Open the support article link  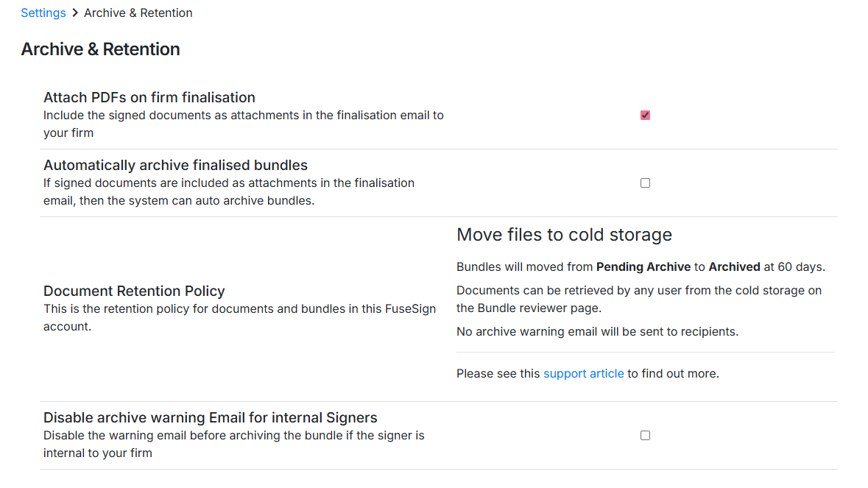coord(583,373)
